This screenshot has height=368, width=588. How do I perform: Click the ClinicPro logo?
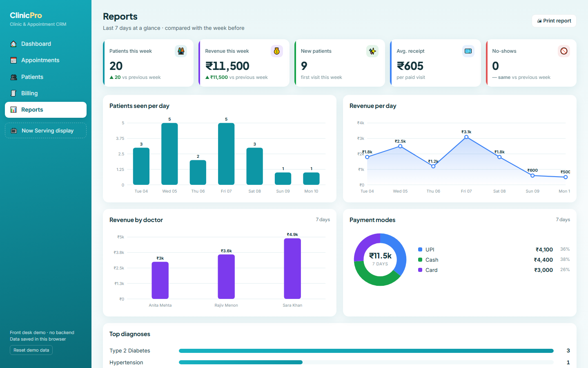(26, 15)
